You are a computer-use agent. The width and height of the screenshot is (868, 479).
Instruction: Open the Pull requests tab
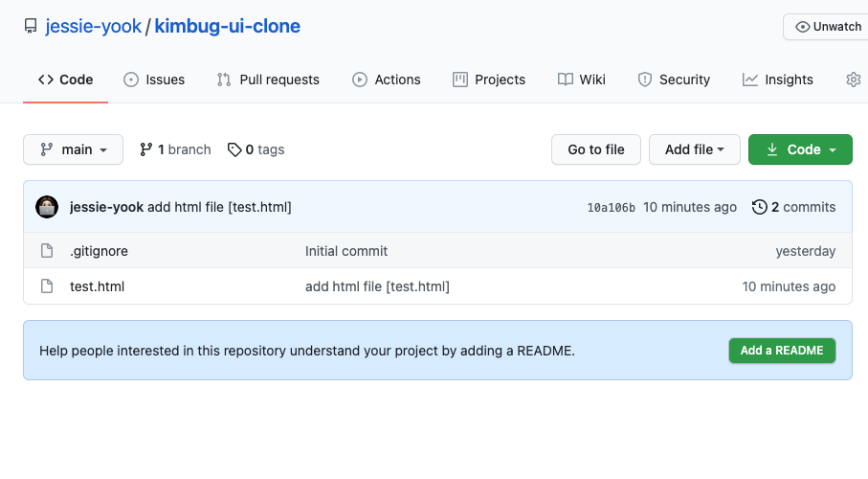pyautogui.click(x=268, y=80)
